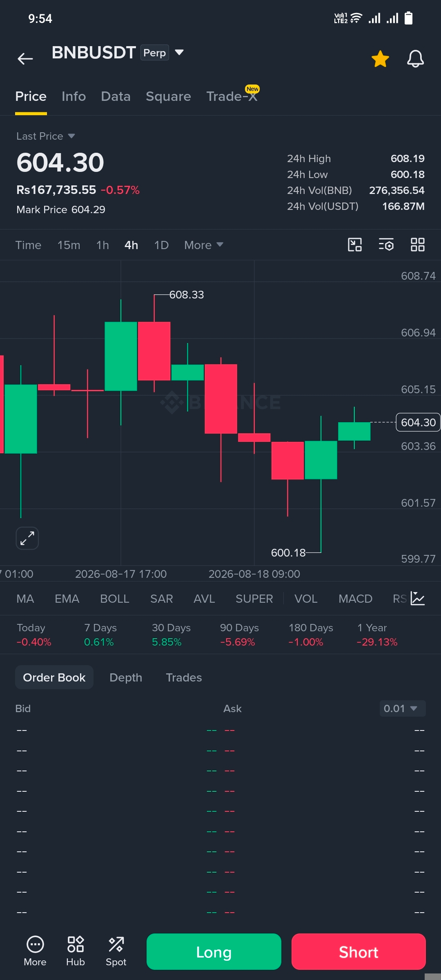Viewport: 441px width, 980px height.
Task: Open the BNBUSDT pair selector dropdown arrow
Action: [179, 52]
